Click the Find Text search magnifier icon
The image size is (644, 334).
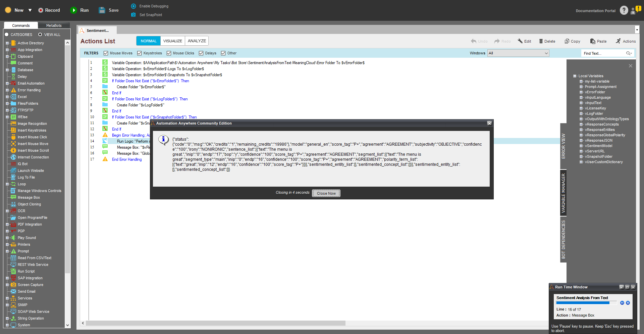(x=629, y=53)
